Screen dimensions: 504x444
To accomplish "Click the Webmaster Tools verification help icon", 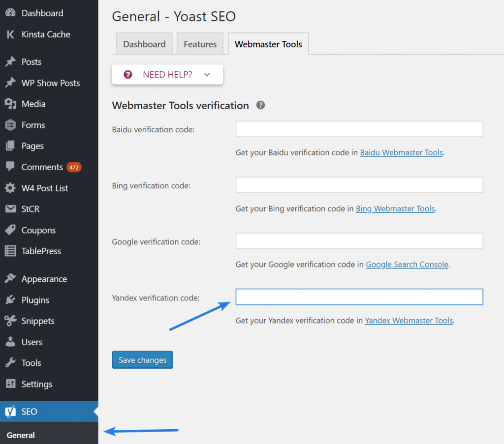I will (x=260, y=105).
